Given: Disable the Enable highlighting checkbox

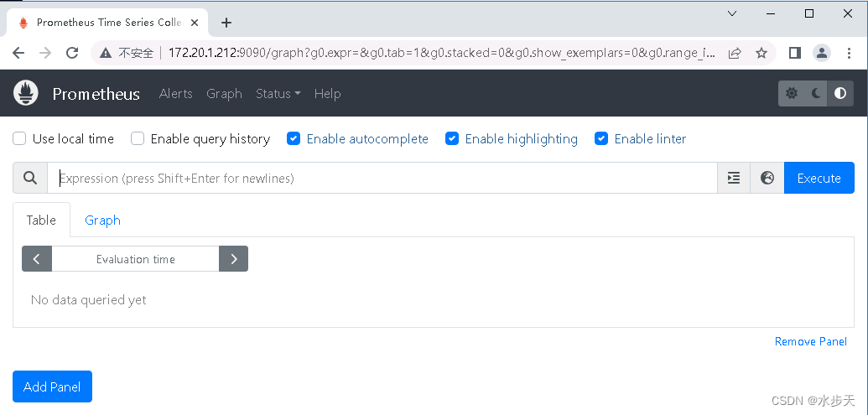Looking at the screenshot, I should pyautogui.click(x=452, y=139).
